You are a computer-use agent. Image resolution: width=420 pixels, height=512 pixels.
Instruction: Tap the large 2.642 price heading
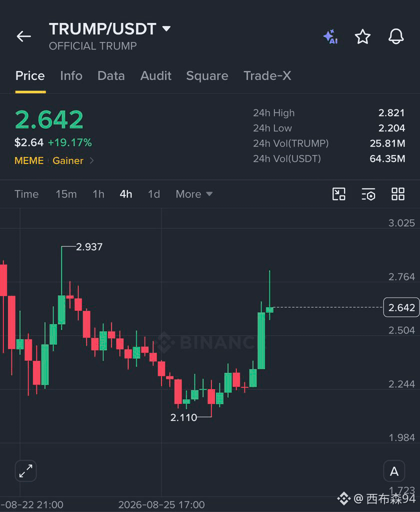coord(49,119)
